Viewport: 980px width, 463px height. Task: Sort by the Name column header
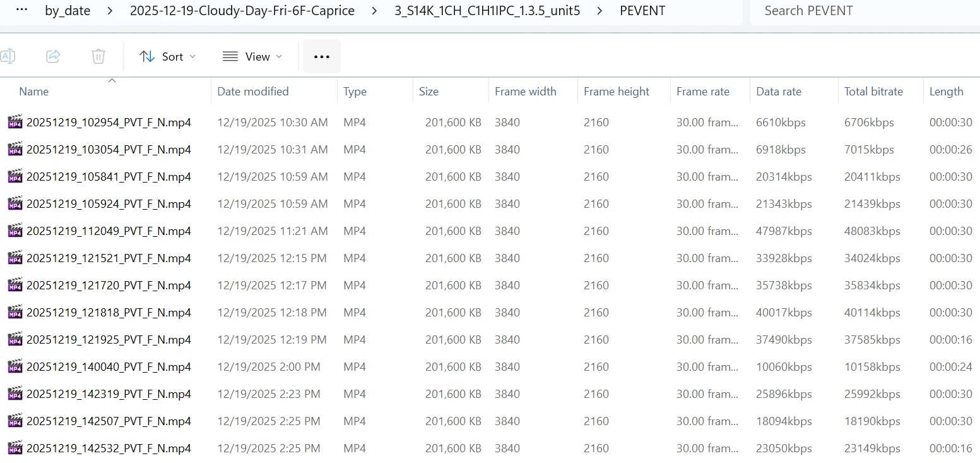tap(34, 91)
